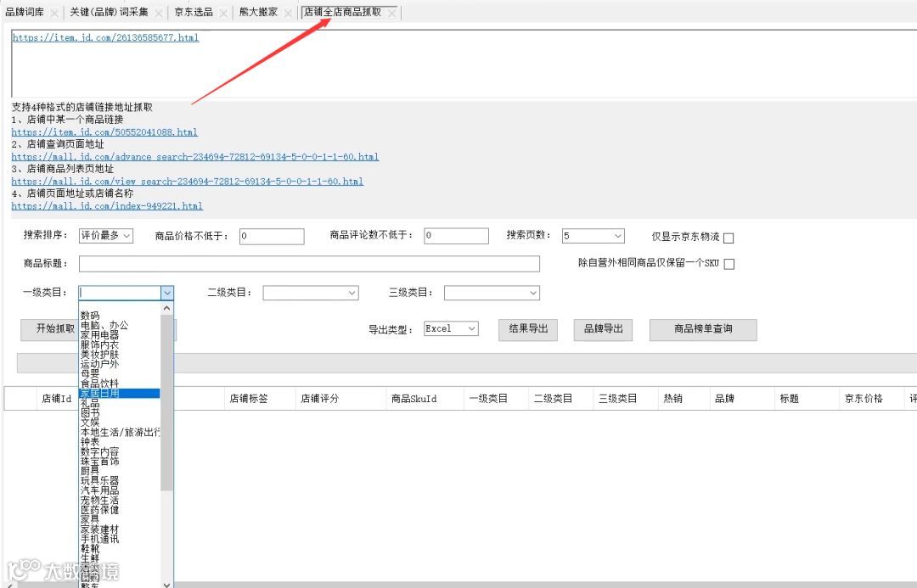This screenshot has height=588, width=917.
Task: Expand the 导出类型 Excel dropdown
Action: click(x=451, y=329)
